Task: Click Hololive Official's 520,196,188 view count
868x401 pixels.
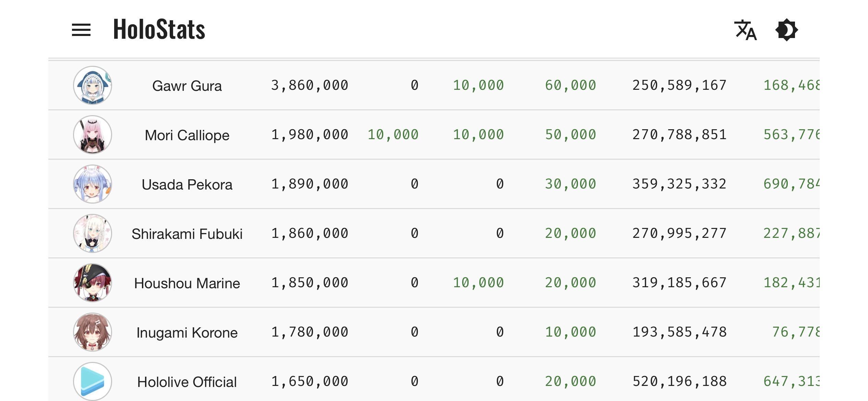Action: click(x=679, y=381)
